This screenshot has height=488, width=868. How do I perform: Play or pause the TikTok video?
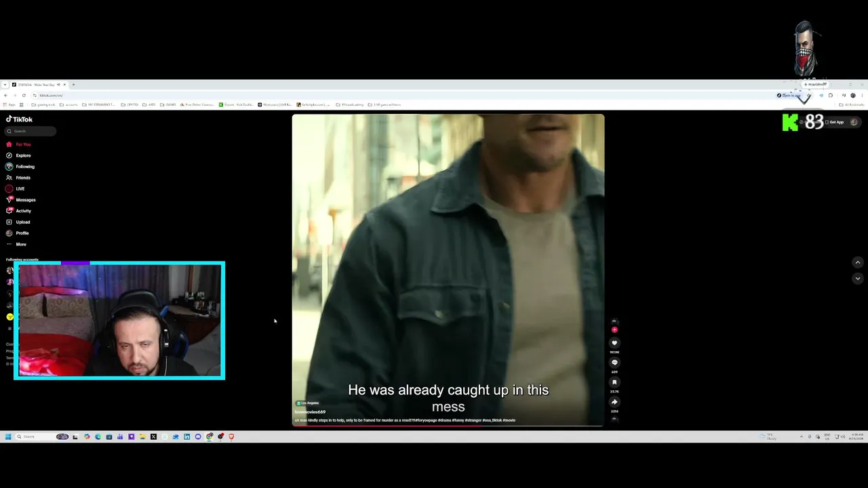coord(448,270)
